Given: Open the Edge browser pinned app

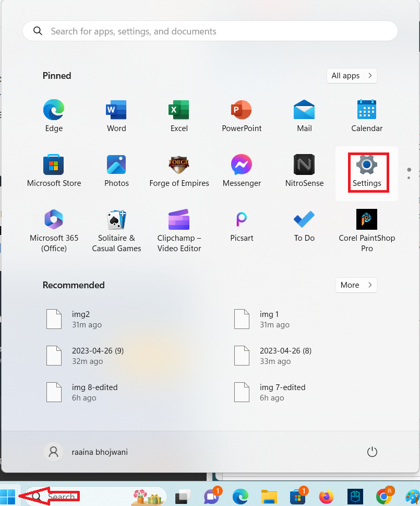Looking at the screenshot, I should pos(54,116).
